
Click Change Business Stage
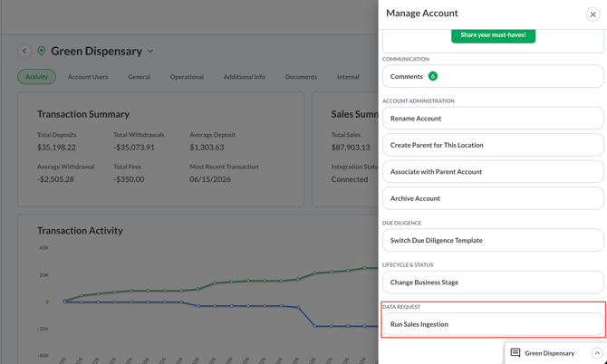point(493,283)
